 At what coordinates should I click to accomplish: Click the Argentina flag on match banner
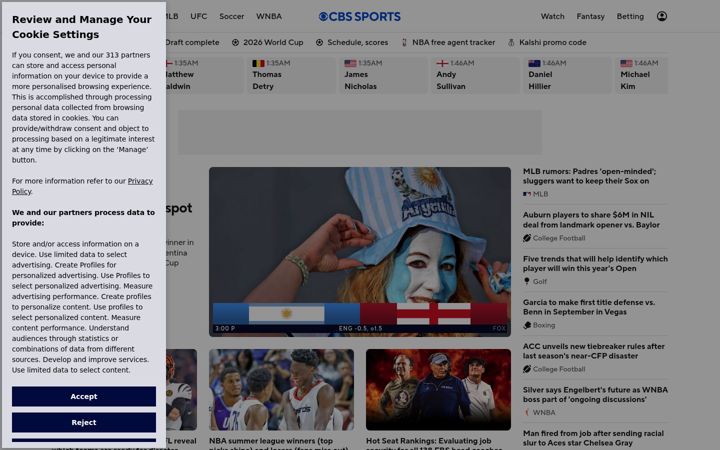coord(287,314)
